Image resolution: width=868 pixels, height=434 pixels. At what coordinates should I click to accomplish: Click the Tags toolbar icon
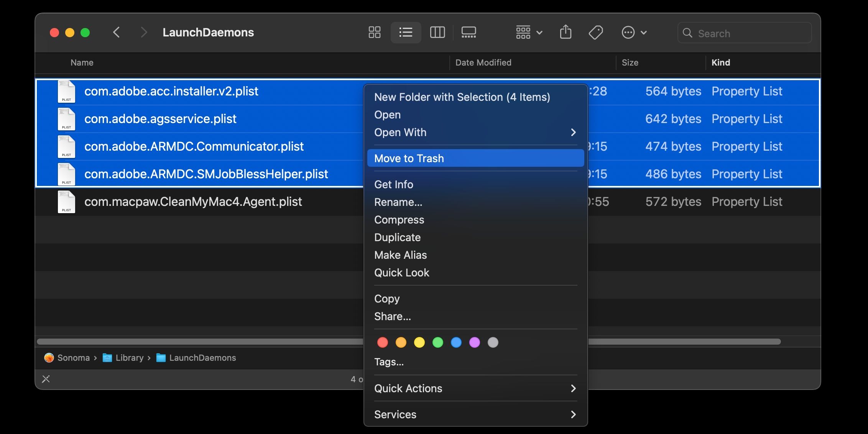(595, 32)
